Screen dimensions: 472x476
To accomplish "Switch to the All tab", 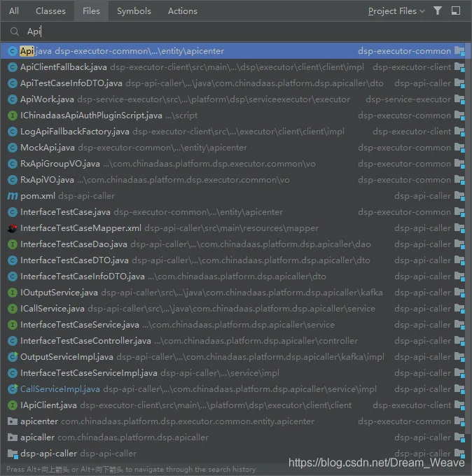I will tap(14, 11).
